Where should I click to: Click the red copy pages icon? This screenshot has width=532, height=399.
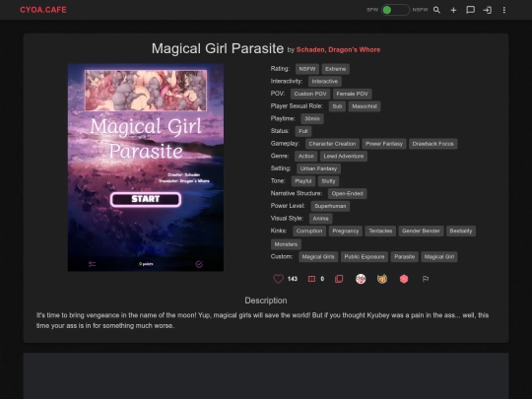point(339,279)
